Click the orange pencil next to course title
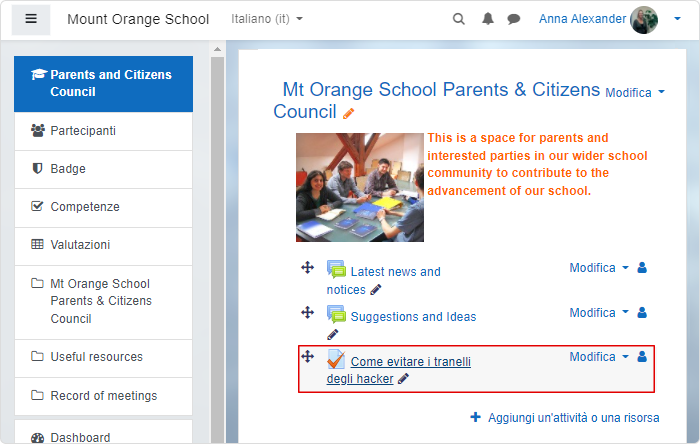This screenshot has width=700, height=444. tap(348, 114)
